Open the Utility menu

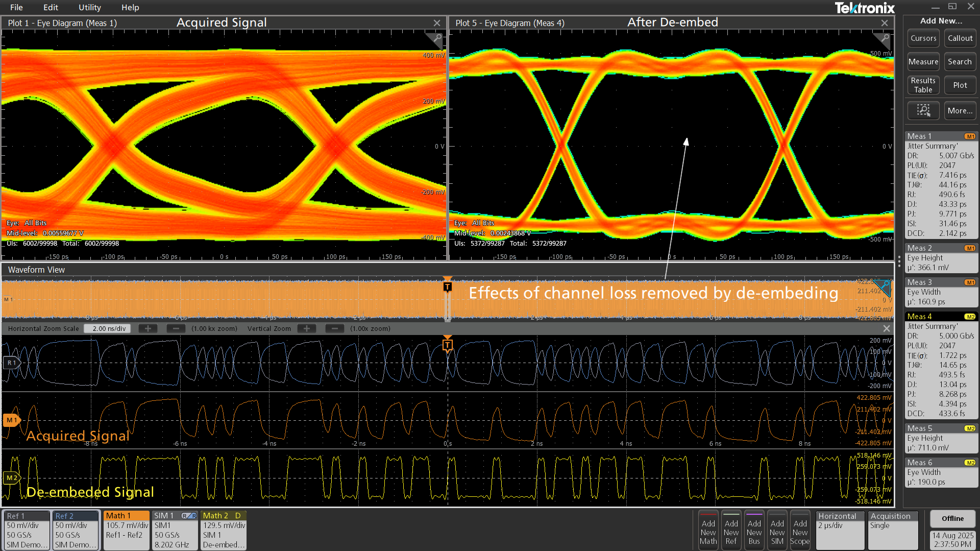(x=89, y=7)
